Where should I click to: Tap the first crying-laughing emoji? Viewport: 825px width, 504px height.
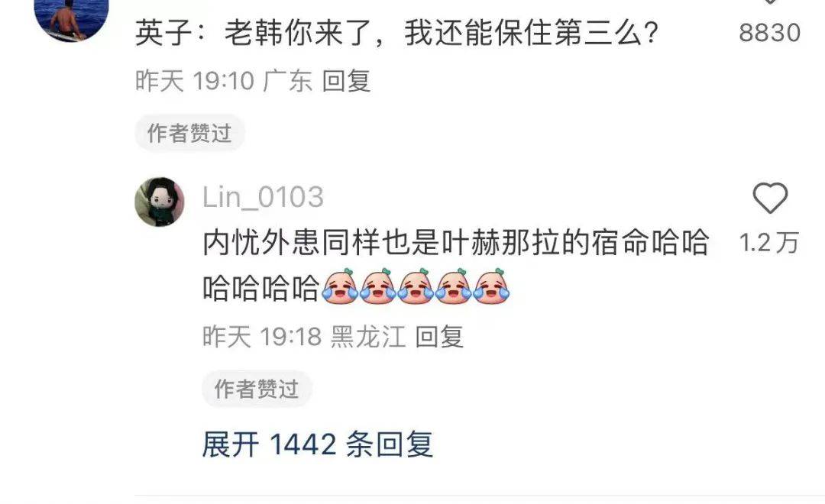pyautogui.click(x=340, y=286)
